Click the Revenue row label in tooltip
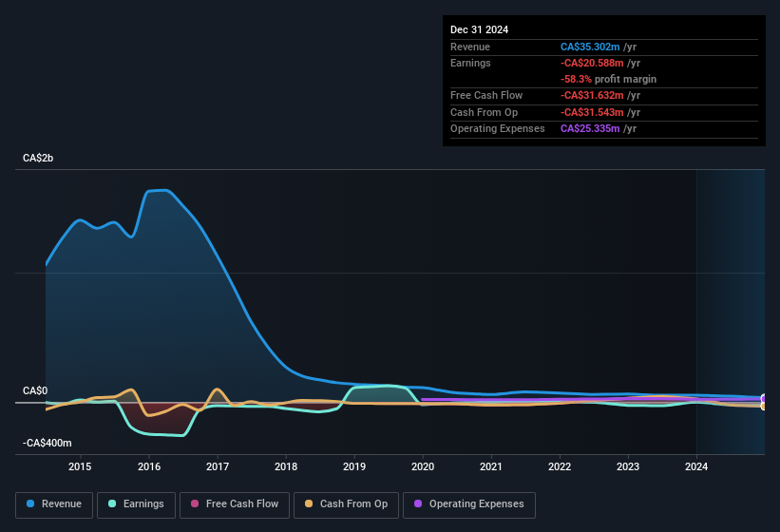The image size is (780, 532). (470, 47)
